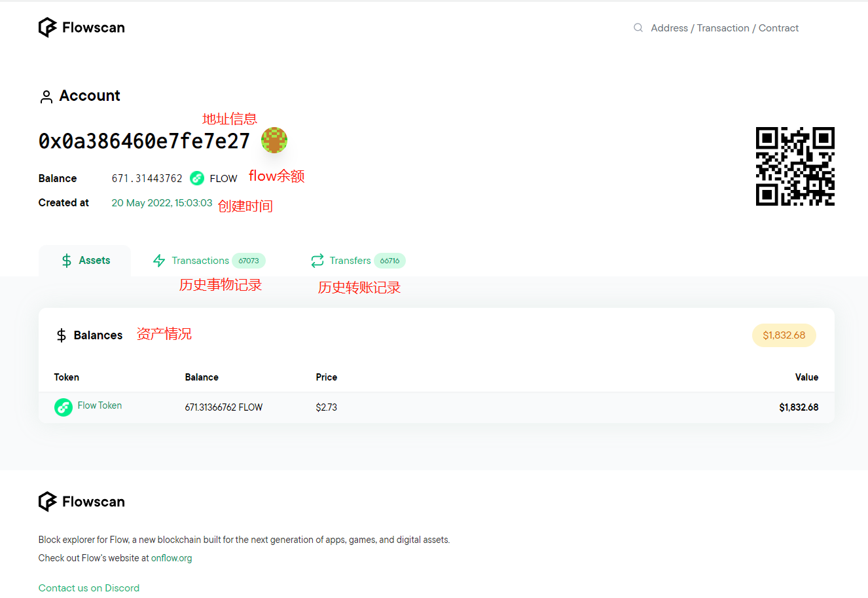Select the Transfers tab

tap(350, 261)
